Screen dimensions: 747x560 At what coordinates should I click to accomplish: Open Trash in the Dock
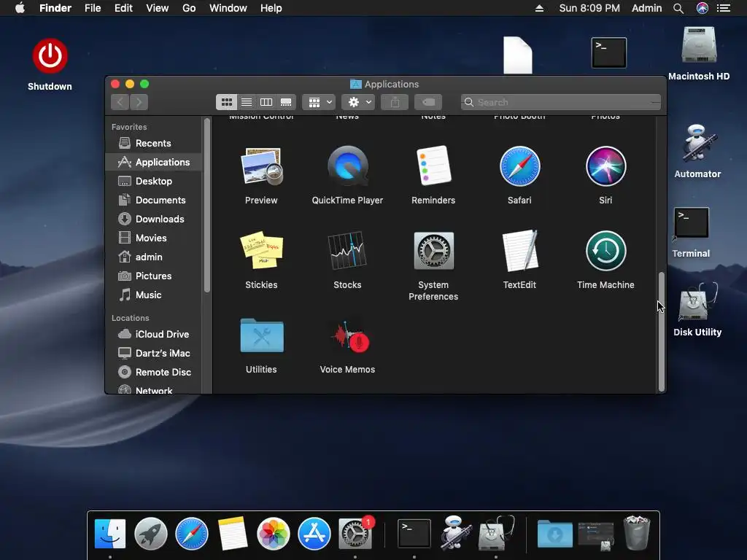(637, 533)
